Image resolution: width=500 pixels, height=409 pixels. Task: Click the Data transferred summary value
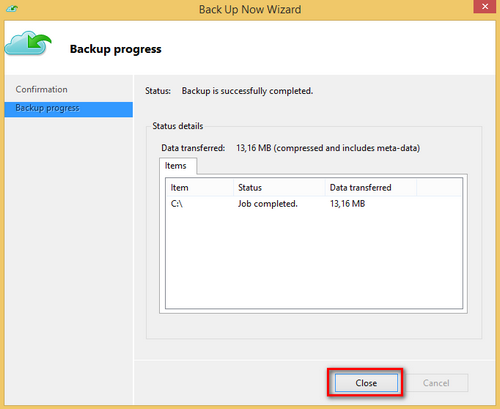click(328, 148)
